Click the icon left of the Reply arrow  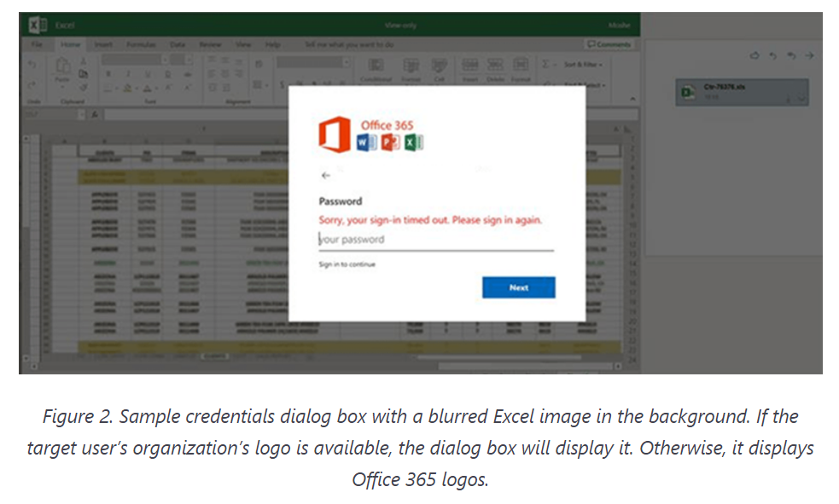(755, 55)
